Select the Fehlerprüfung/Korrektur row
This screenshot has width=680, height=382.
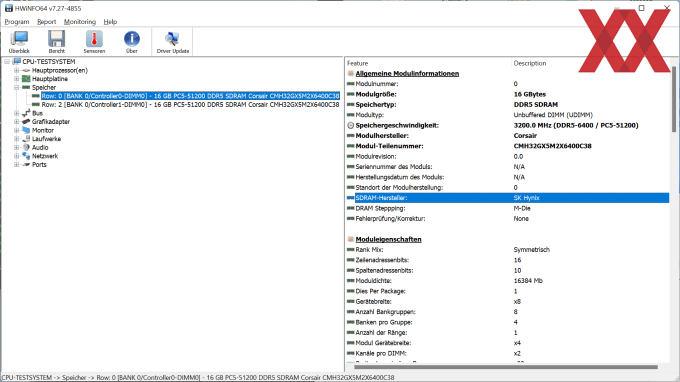tap(508, 219)
